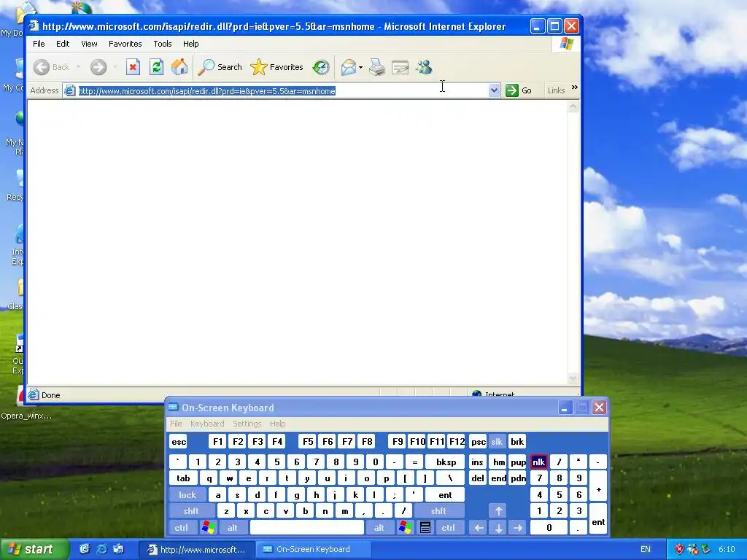
Task: Open the File menu in On-Screen Keyboard
Action: click(176, 424)
